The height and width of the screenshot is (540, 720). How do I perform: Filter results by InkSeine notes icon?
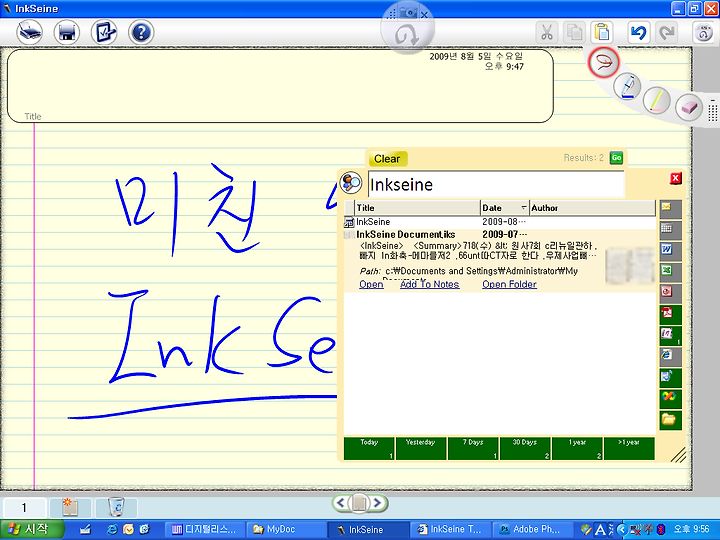[x=670, y=336]
